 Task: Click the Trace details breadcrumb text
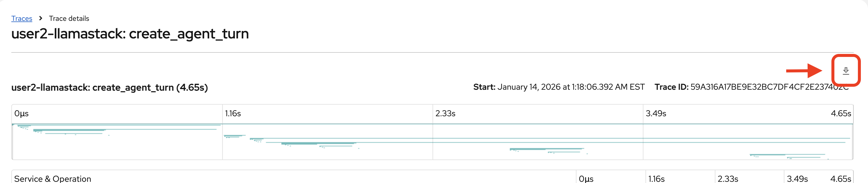pyautogui.click(x=69, y=18)
